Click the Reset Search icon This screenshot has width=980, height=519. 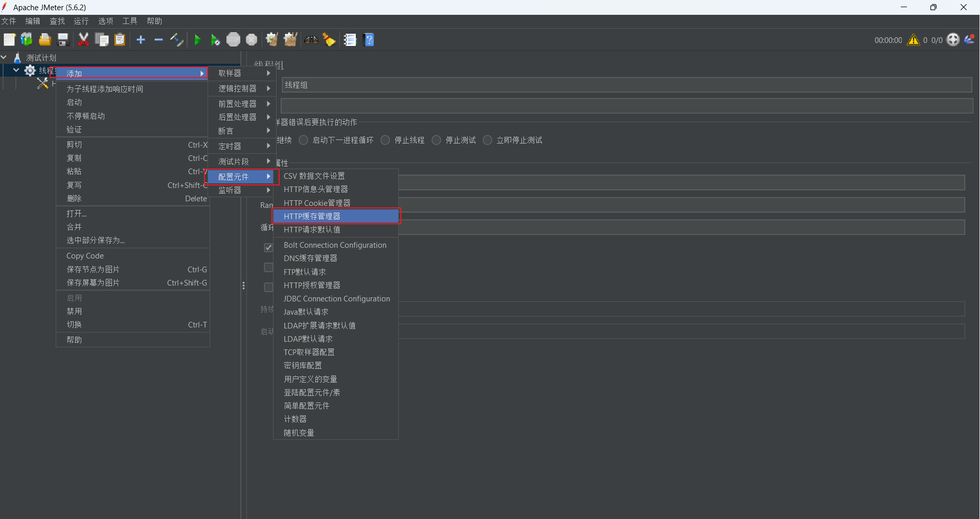tap(329, 39)
